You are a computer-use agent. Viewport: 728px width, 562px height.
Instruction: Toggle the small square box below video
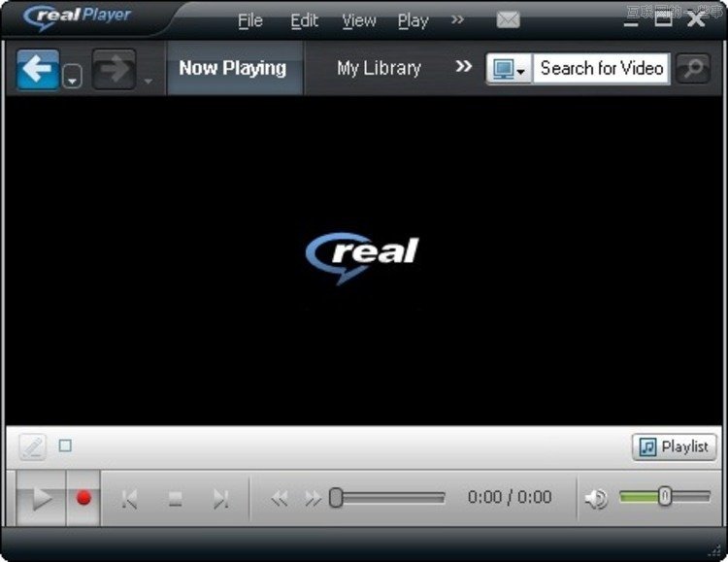click(65, 446)
